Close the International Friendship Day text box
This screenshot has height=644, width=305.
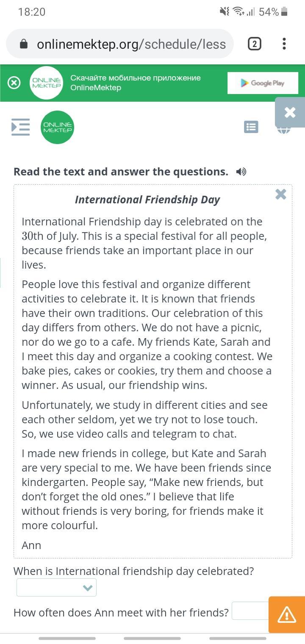pos(280,194)
